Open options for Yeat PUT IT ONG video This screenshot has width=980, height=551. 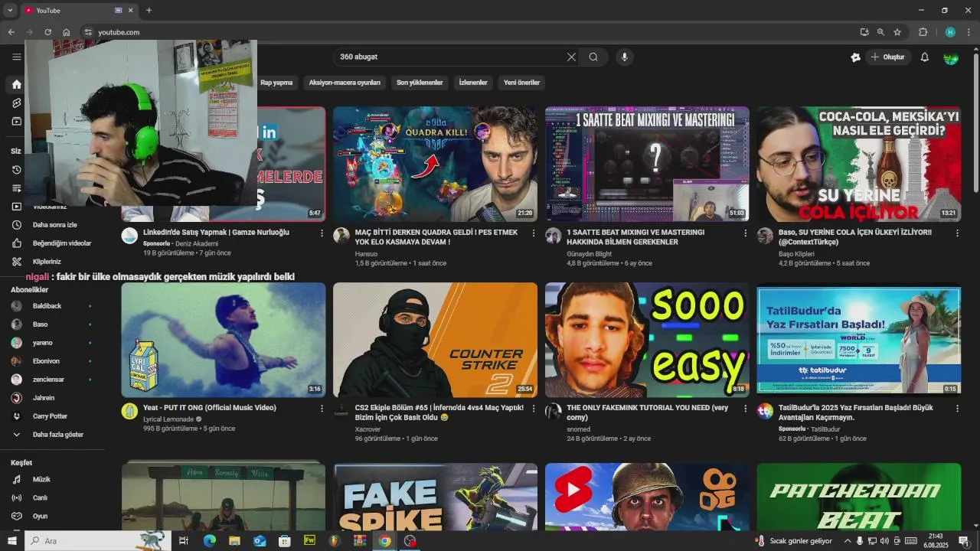pyautogui.click(x=322, y=409)
